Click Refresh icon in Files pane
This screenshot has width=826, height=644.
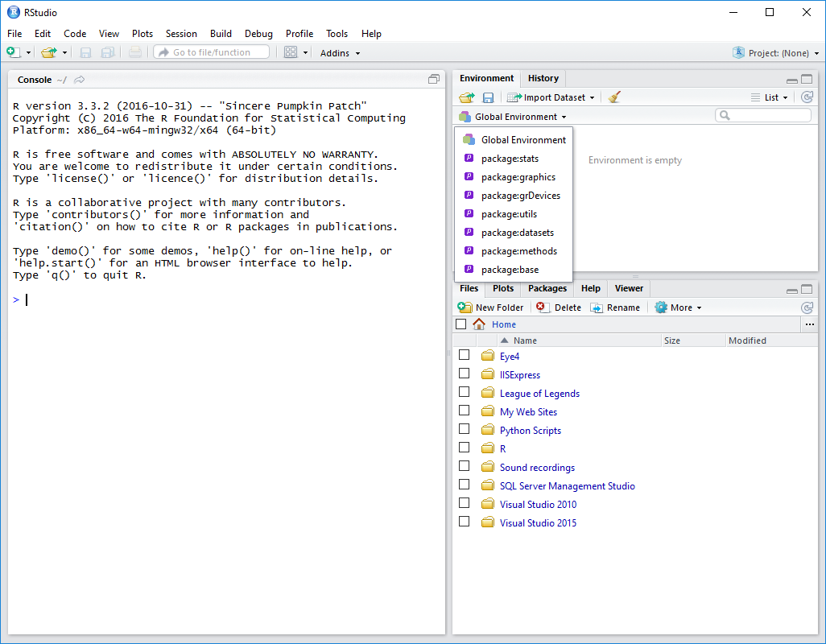807,308
